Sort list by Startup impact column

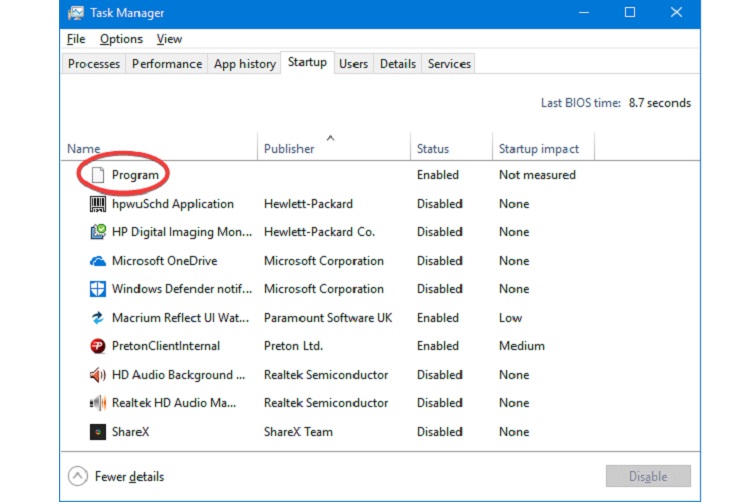(538, 149)
